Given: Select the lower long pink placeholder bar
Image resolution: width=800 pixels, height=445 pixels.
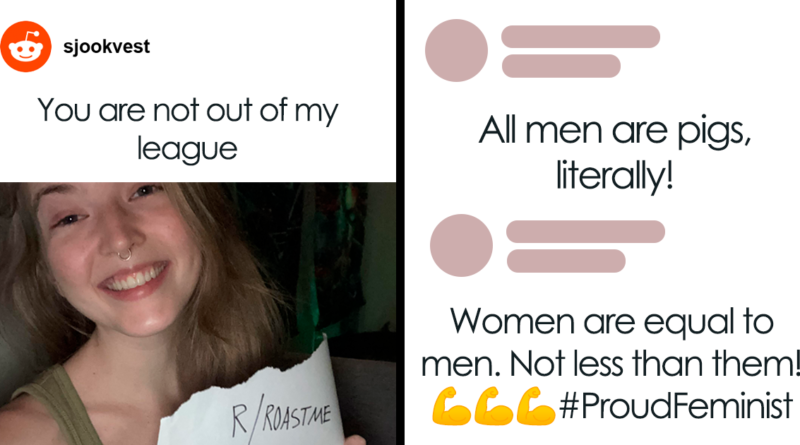Looking at the screenshot, I should pos(586,232).
